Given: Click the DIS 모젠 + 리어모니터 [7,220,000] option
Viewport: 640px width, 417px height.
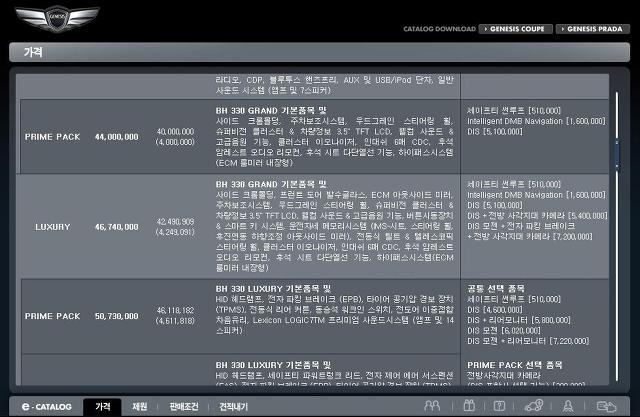Looking at the screenshot, I should coord(528,341).
